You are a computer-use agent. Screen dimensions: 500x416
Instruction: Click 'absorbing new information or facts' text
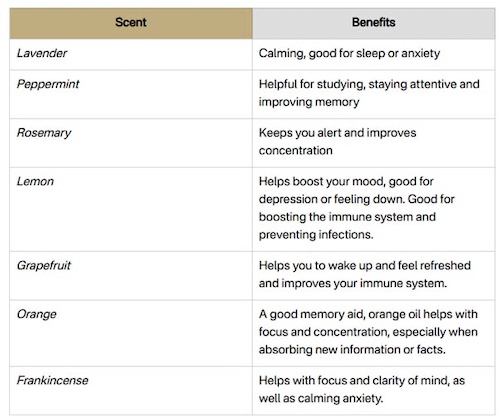352,349
